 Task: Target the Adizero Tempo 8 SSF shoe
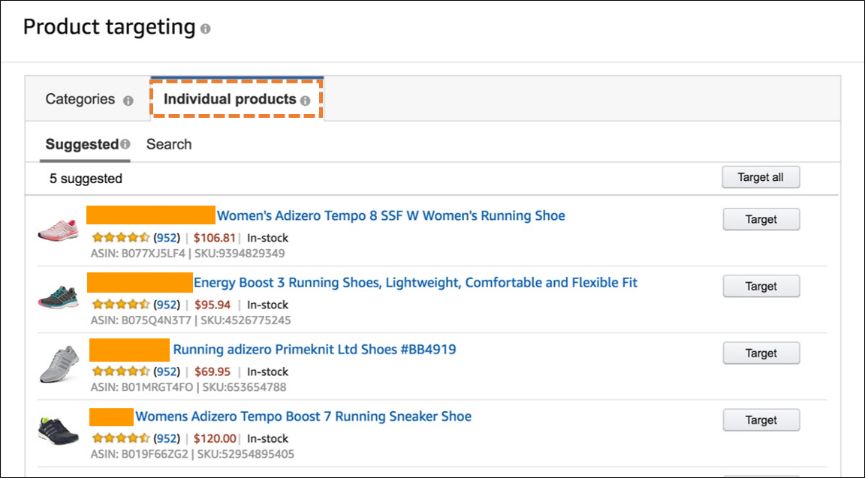pyautogui.click(x=761, y=220)
